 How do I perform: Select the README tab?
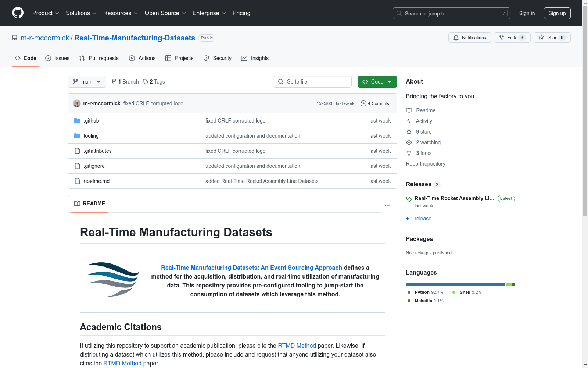coord(90,204)
